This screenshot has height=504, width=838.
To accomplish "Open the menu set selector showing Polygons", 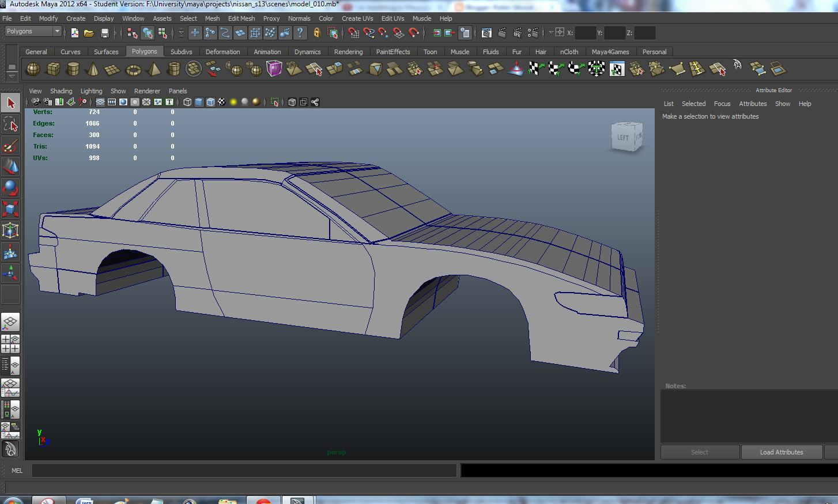I will point(33,31).
